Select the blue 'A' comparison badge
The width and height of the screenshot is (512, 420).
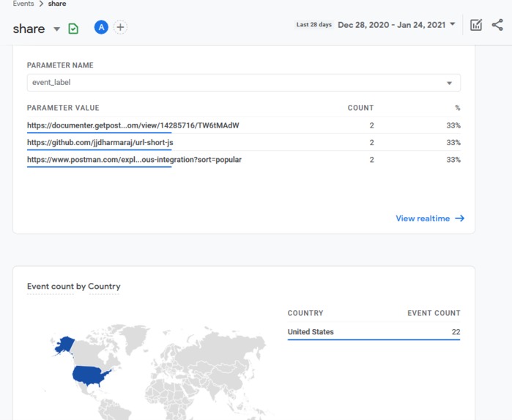point(101,27)
